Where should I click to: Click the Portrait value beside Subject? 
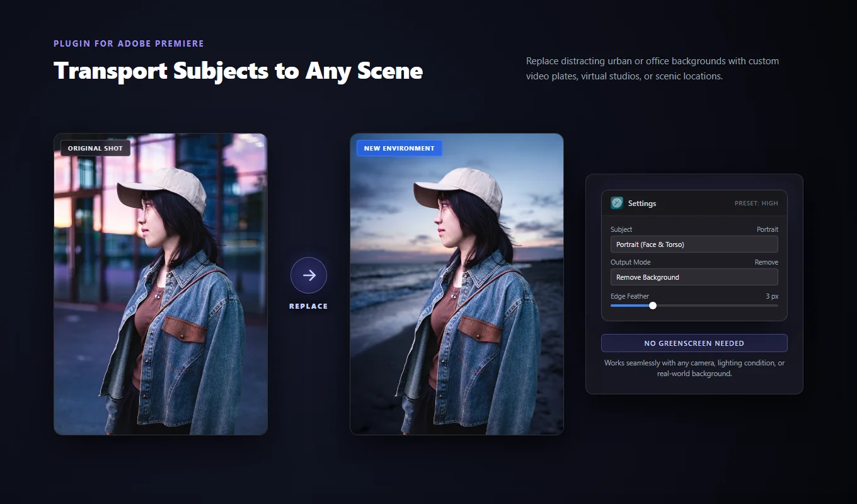768,229
